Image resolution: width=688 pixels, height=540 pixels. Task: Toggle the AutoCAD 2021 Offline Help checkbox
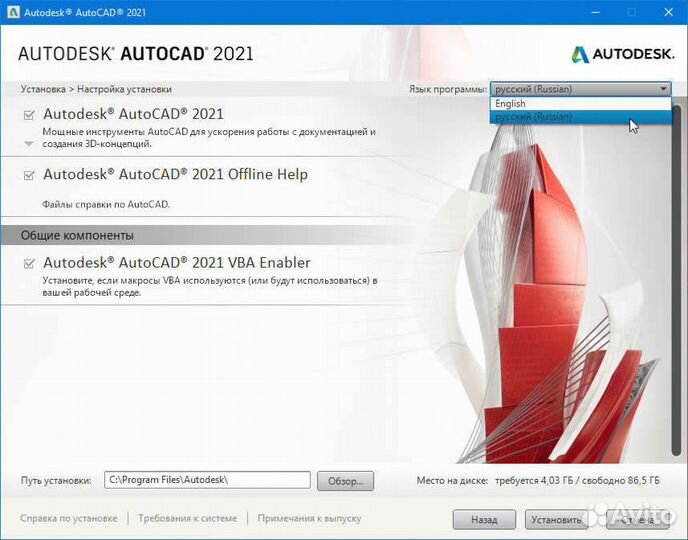click(29, 175)
